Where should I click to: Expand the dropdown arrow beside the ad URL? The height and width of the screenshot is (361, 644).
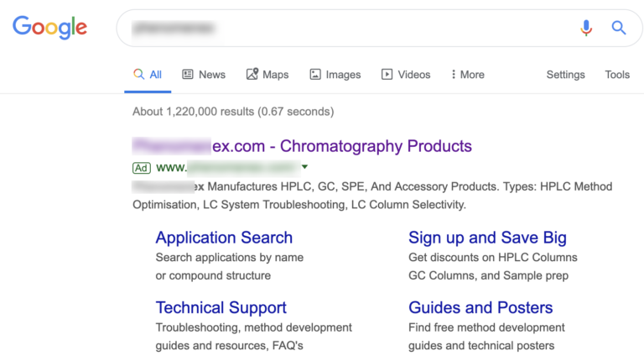(x=304, y=166)
